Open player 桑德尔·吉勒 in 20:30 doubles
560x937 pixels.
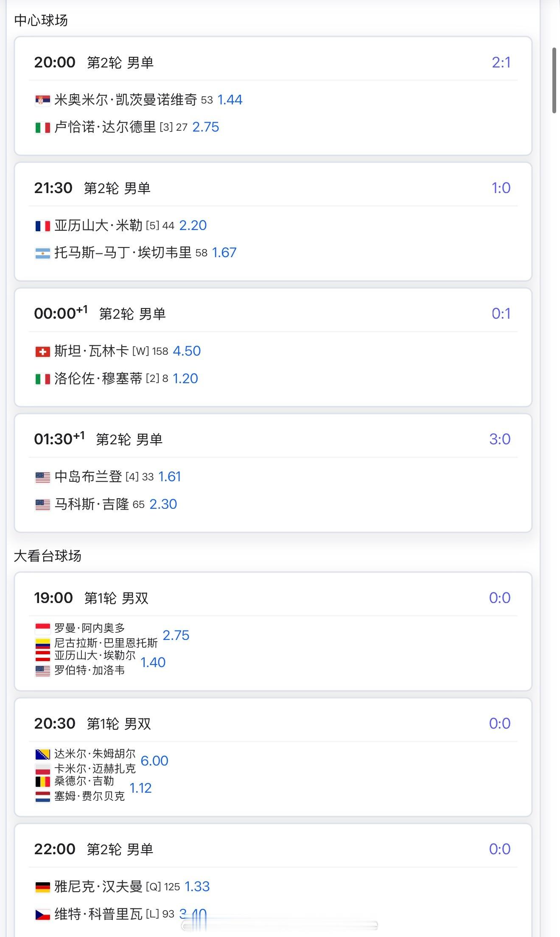click(x=84, y=781)
